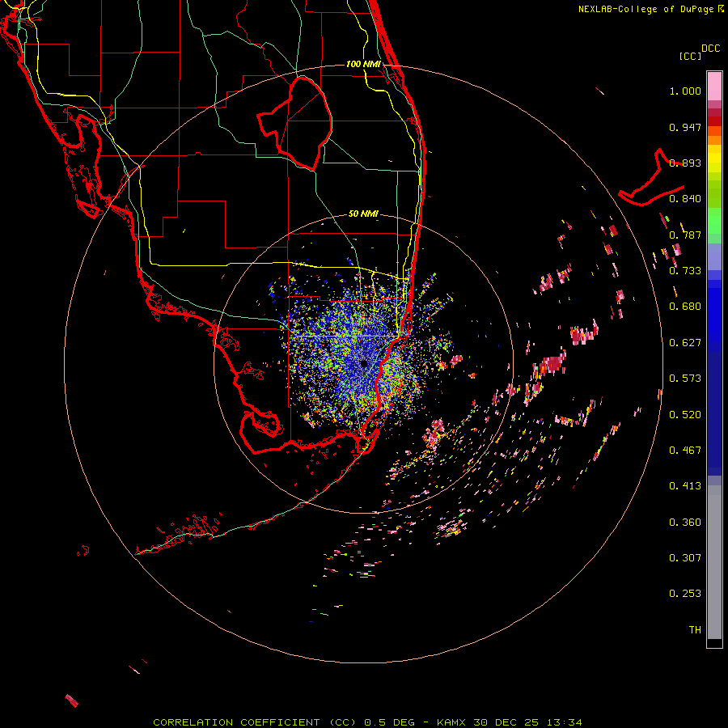Viewport: 728px width, 728px height.
Task: Click the 0.893 value on the color scale
Action: coord(685,163)
